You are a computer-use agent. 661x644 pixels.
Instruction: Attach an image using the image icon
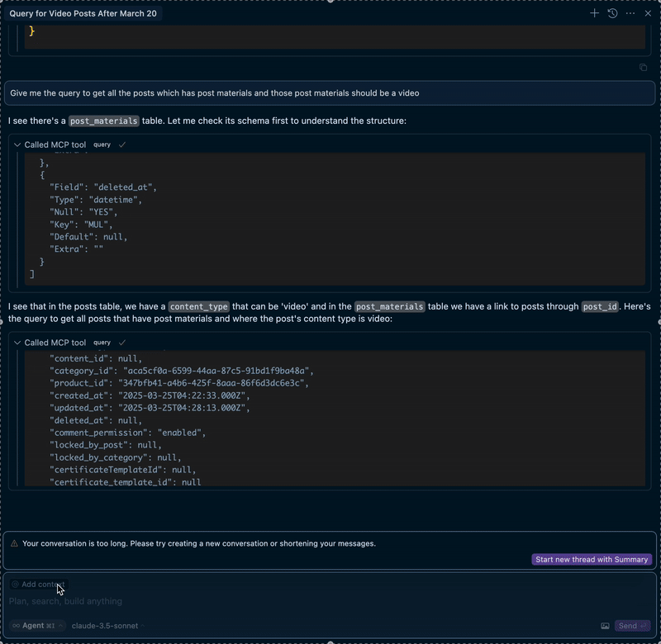click(605, 626)
